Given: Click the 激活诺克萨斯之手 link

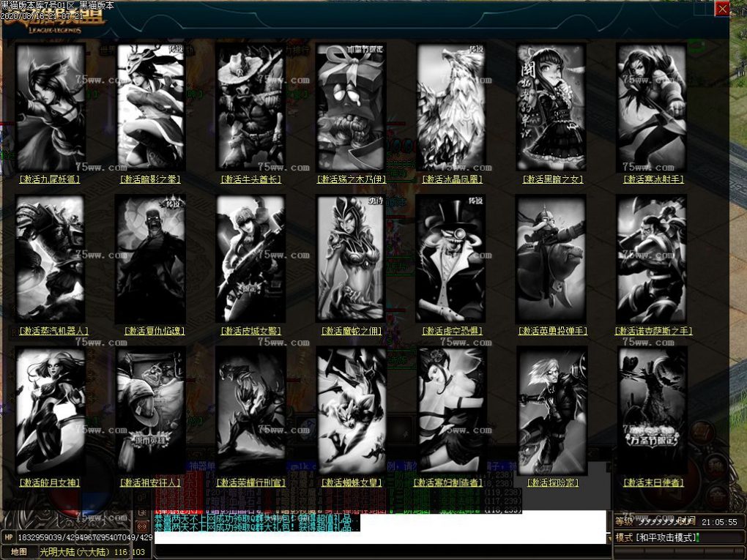Looking at the screenshot, I should tap(653, 331).
